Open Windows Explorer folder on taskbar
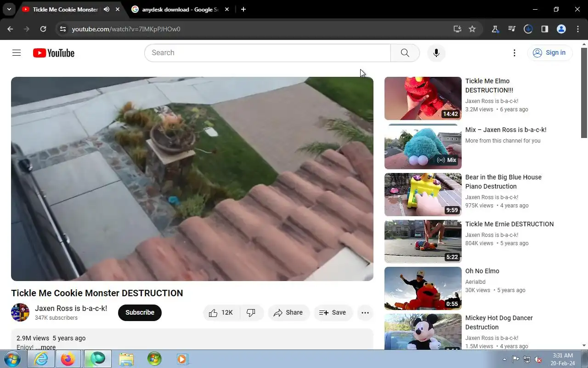Screen dimensions: 588x368 click(126, 359)
